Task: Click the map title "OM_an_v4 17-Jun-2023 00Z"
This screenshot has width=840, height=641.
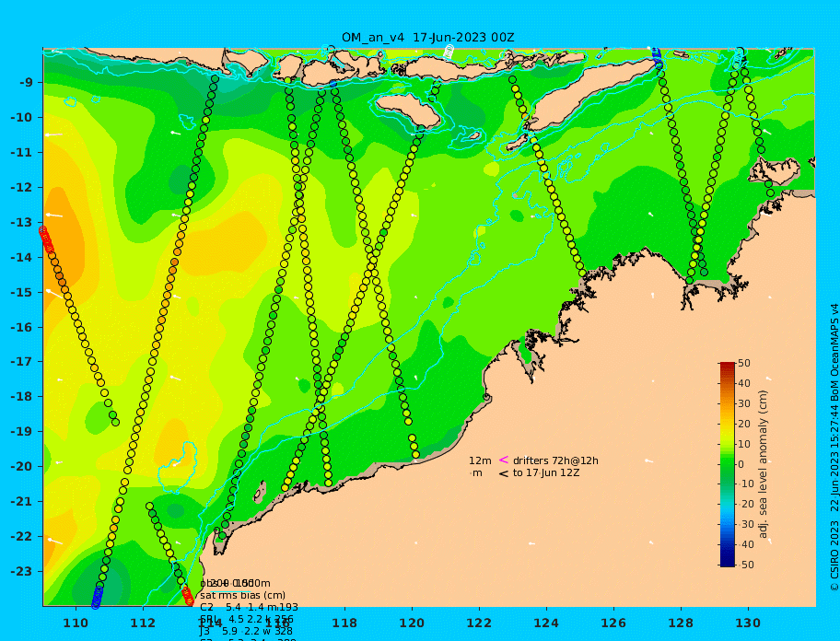Action: pyautogui.click(x=428, y=38)
